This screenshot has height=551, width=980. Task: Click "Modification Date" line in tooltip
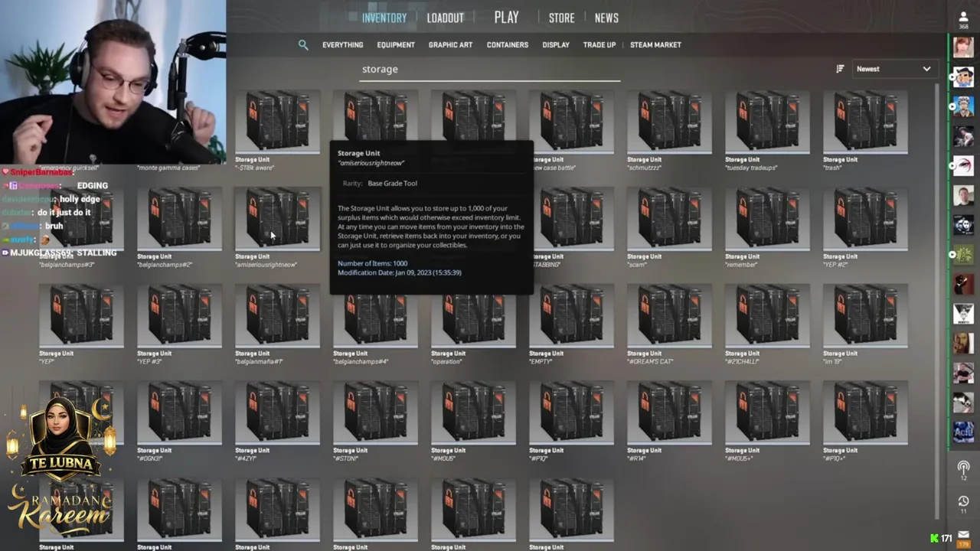(x=400, y=272)
